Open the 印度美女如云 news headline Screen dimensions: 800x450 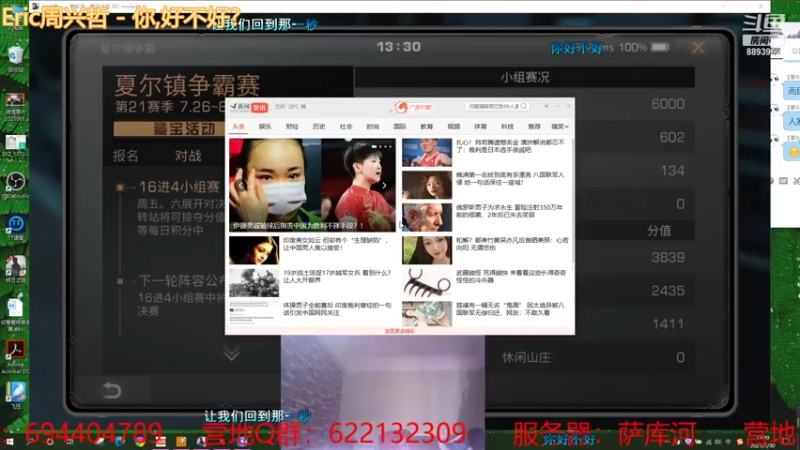click(x=336, y=243)
